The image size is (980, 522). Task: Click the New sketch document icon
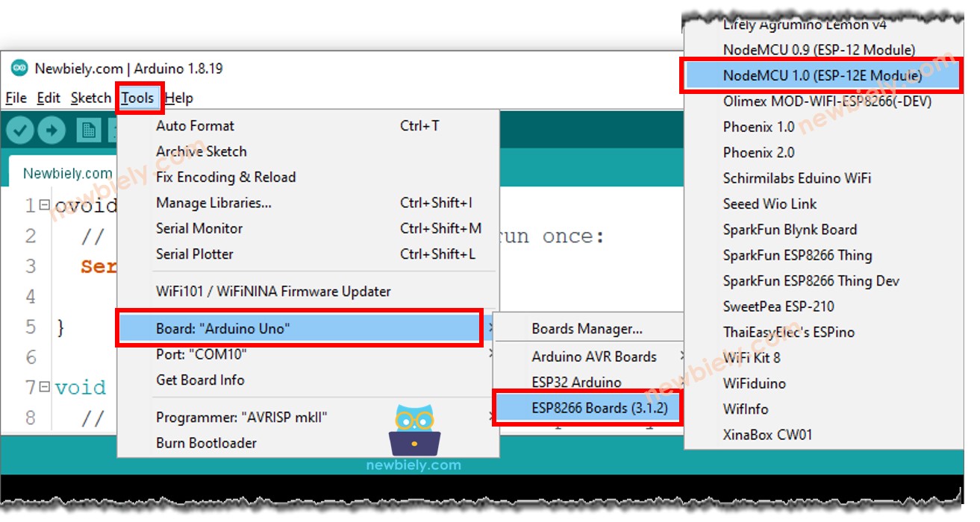(89, 129)
